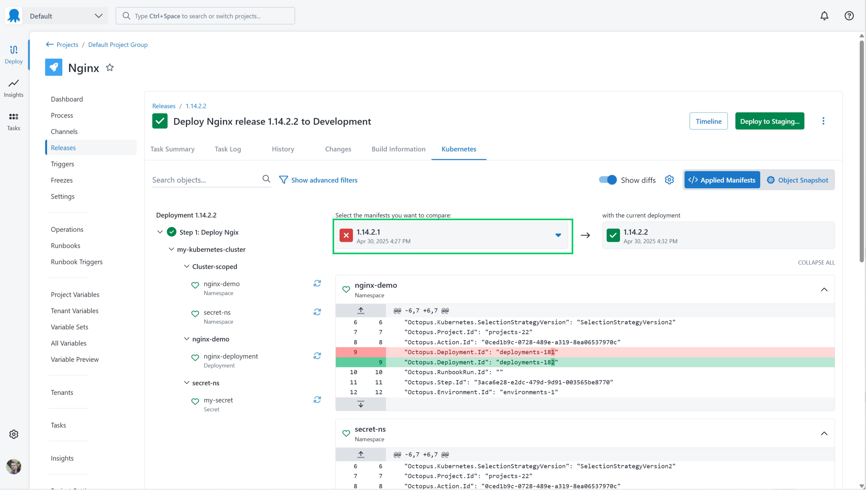This screenshot has width=868, height=490.
Task: Open the three-dot overflow menu
Action: click(x=823, y=121)
